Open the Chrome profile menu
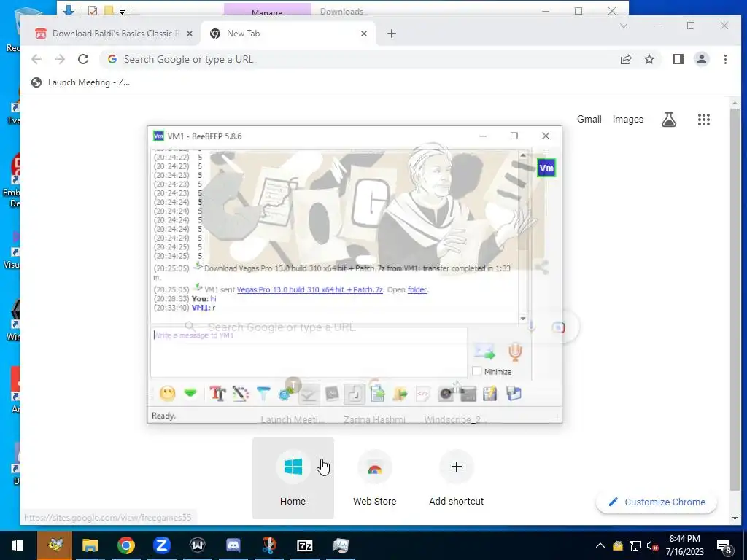 tap(701, 59)
